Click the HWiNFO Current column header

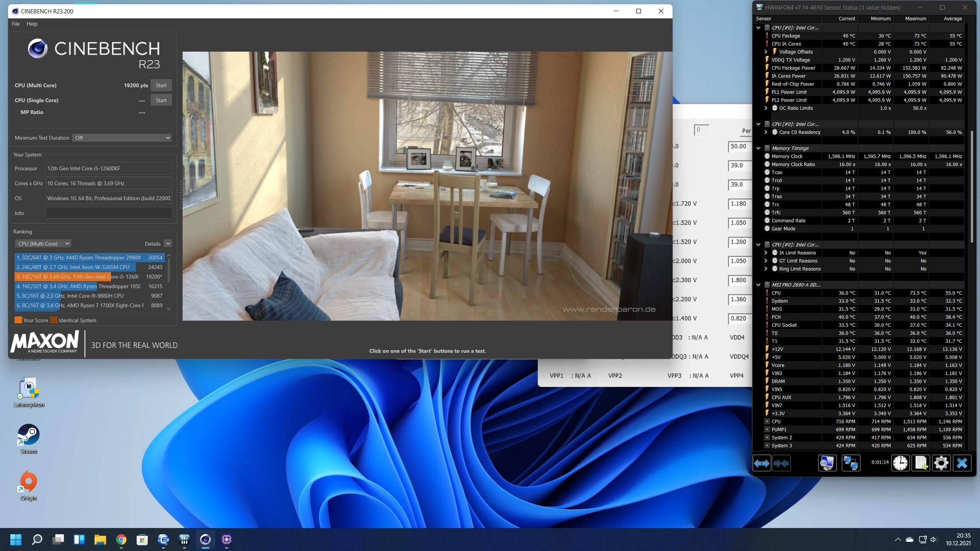840,18
